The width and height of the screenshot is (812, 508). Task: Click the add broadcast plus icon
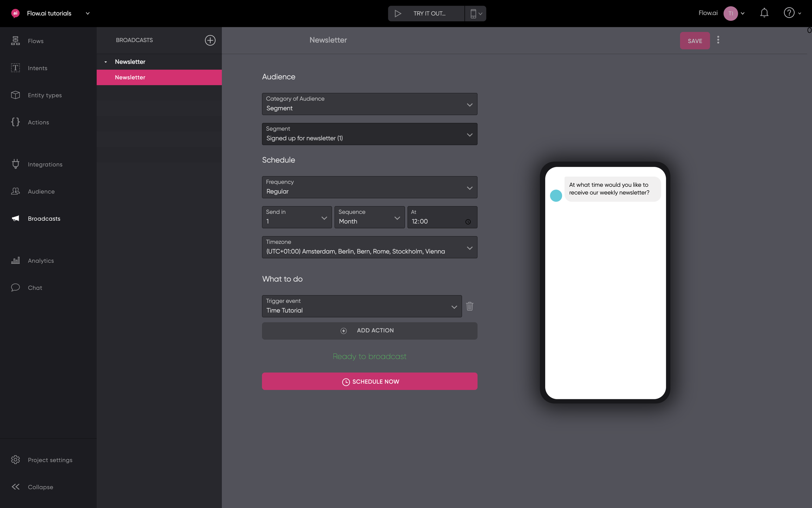coord(210,40)
